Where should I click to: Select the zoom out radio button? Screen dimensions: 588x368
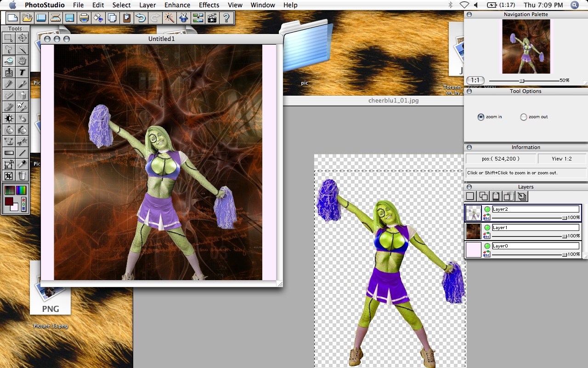[x=523, y=117]
